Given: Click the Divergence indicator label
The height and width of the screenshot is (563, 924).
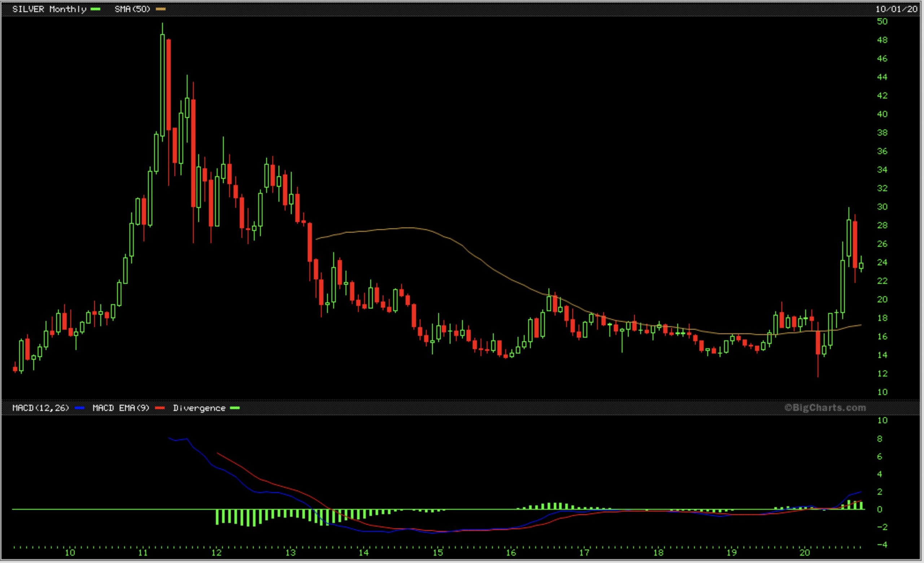Looking at the screenshot, I should 199,408.
